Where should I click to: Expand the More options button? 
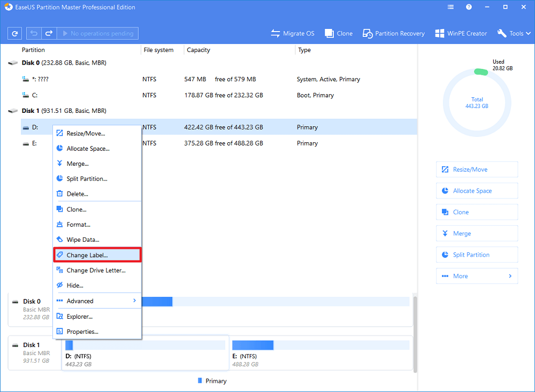(477, 276)
